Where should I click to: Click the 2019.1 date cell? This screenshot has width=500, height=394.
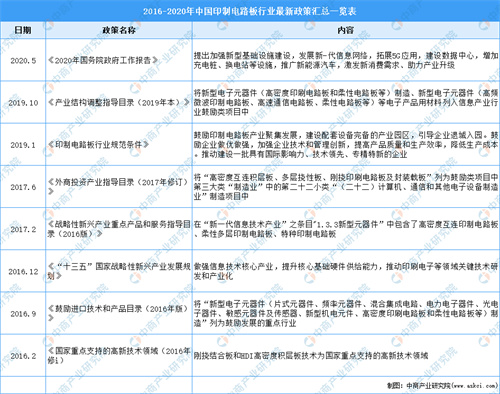coord(23,145)
